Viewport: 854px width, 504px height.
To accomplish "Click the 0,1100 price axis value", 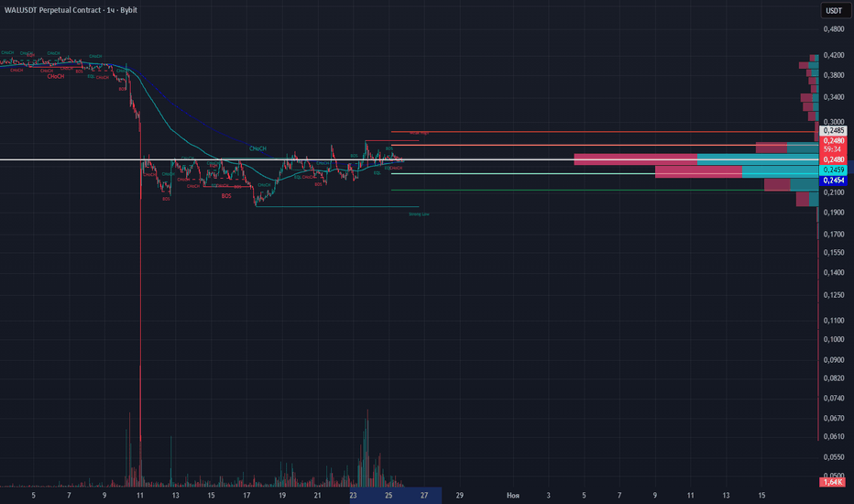I will 834,321.
